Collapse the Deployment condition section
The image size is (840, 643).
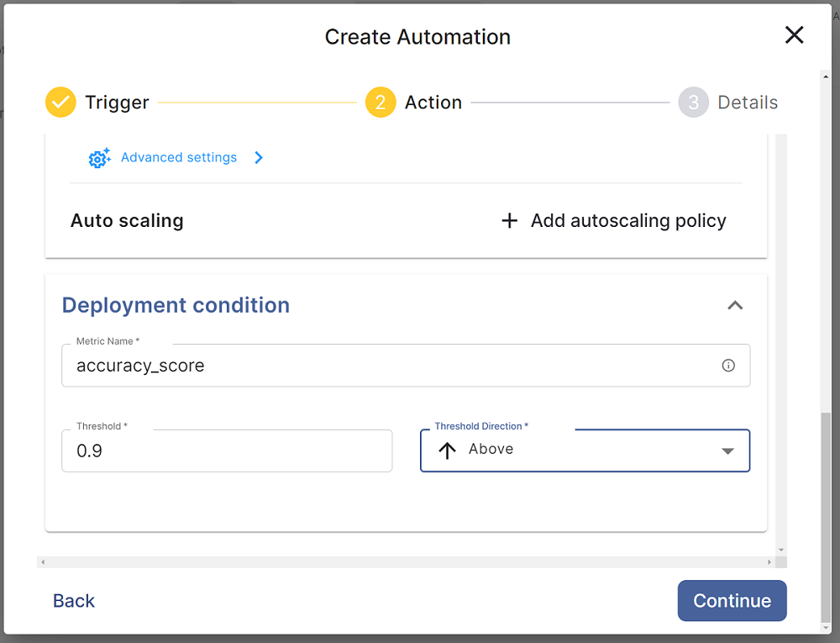[x=735, y=305]
